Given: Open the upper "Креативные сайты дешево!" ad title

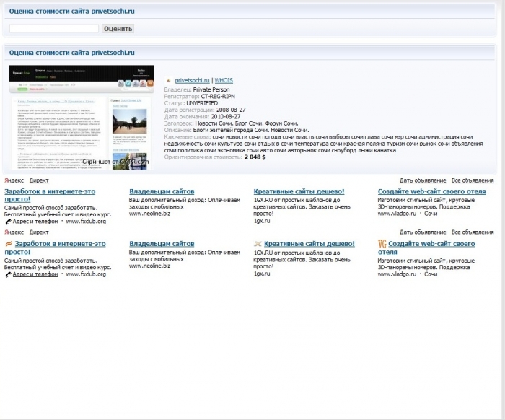Looking at the screenshot, I should [x=299, y=191].
